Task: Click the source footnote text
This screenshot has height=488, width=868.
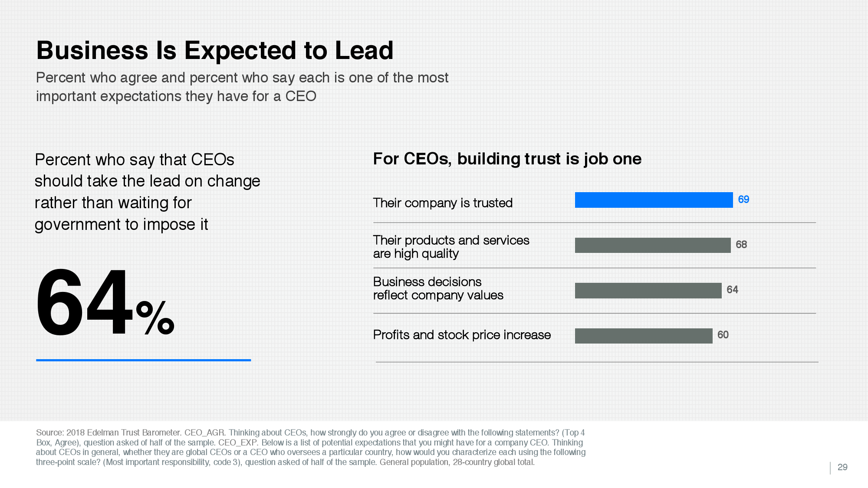Action: pos(311,447)
